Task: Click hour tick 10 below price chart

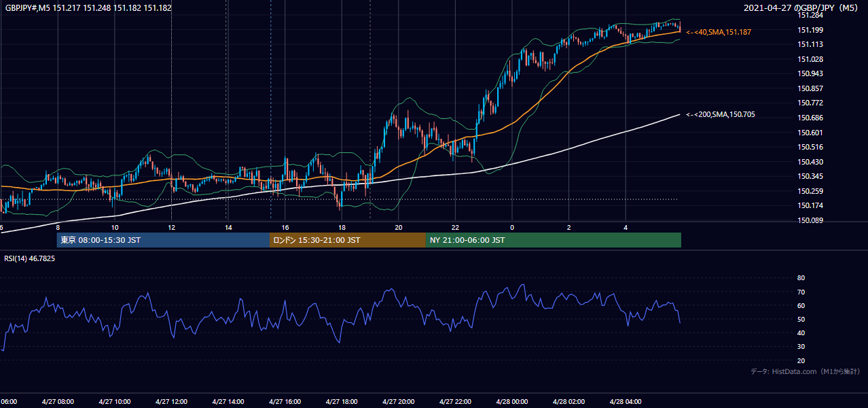Action: (x=115, y=227)
